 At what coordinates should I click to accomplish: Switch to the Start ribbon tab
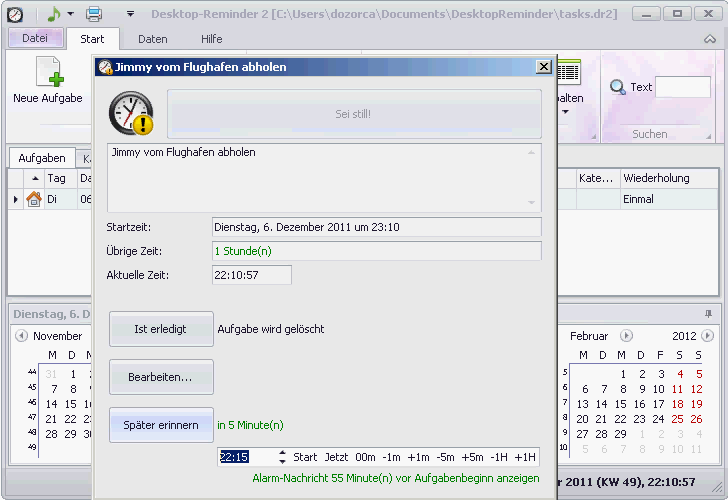click(x=92, y=39)
